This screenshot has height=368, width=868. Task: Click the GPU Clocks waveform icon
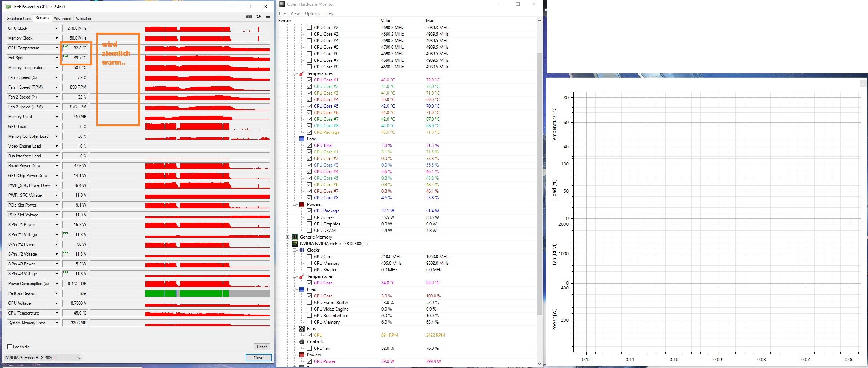(302, 250)
